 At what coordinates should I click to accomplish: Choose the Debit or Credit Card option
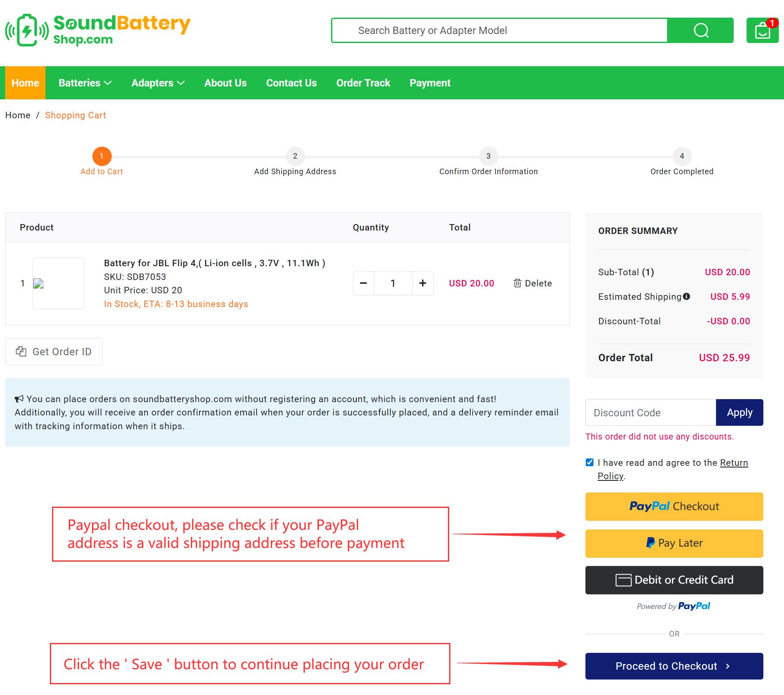click(674, 580)
